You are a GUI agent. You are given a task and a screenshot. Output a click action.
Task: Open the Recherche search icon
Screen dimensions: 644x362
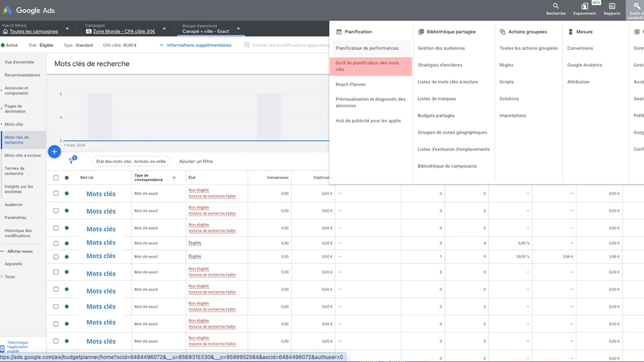click(556, 6)
